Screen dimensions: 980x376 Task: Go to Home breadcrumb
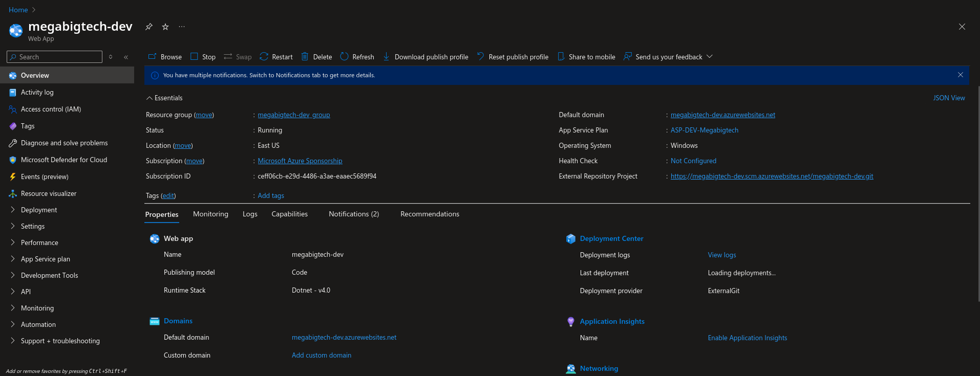click(x=18, y=10)
